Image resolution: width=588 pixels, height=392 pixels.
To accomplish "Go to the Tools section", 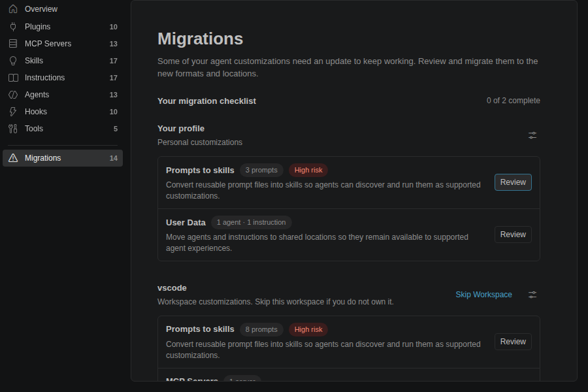I will [x=63, y=129].
